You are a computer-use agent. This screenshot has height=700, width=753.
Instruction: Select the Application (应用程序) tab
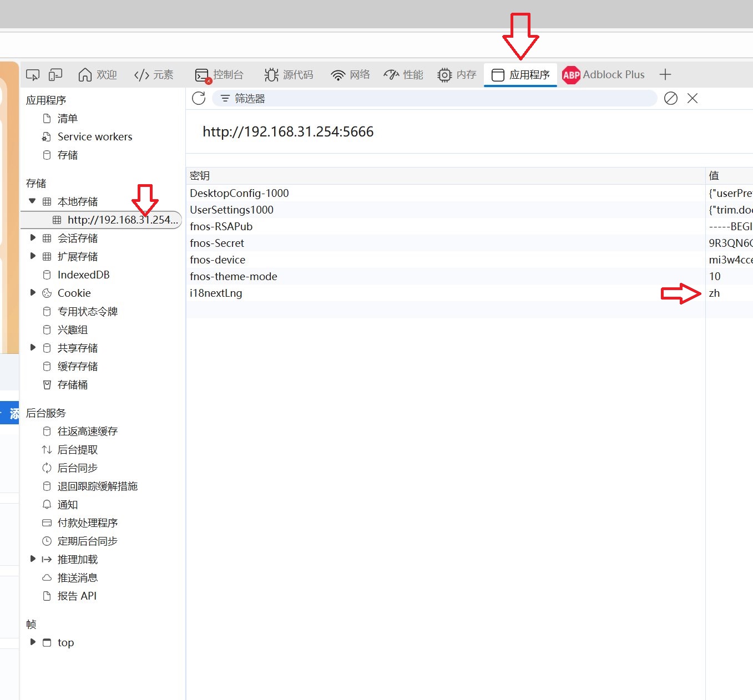tap(520, 75)
